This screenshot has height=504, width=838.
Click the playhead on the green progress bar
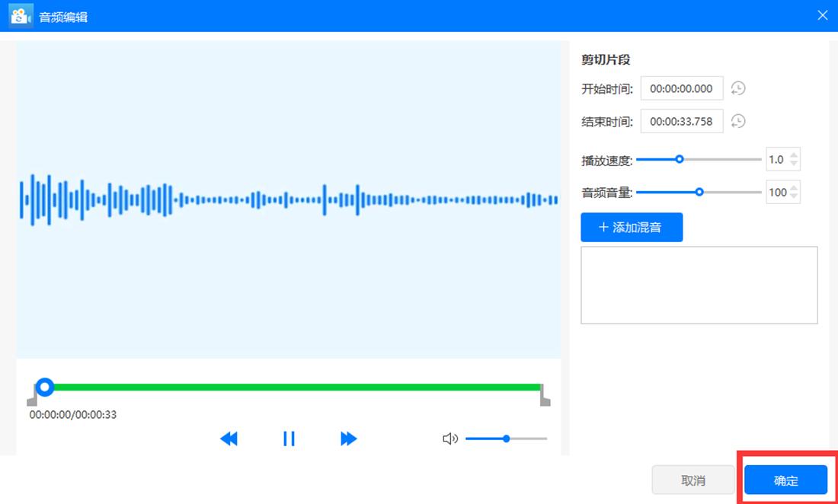point(45,388)
